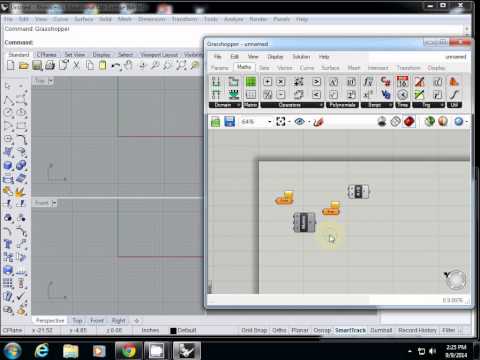Select the Pan hand tool
Screen dimensions: 480x360
point(128,65)
